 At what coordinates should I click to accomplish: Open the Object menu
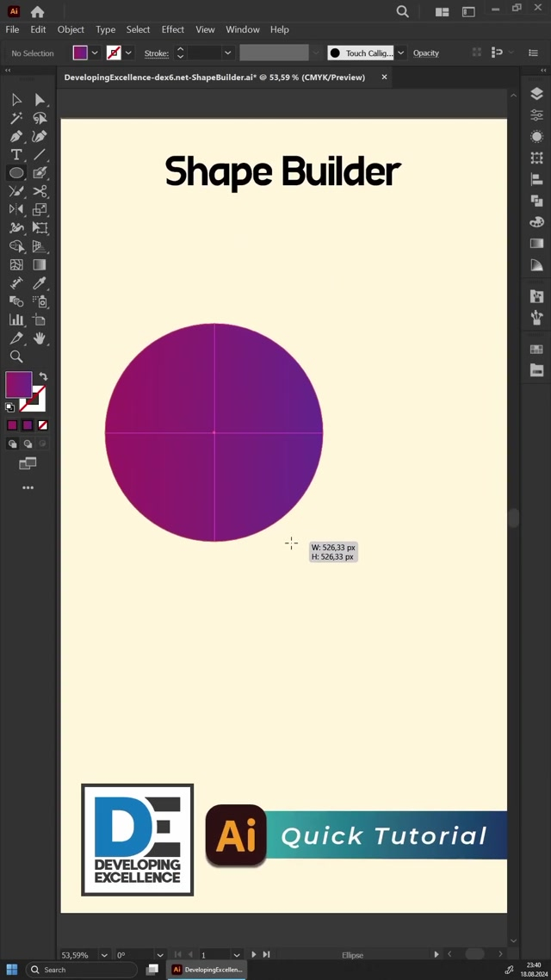[71, 29]
